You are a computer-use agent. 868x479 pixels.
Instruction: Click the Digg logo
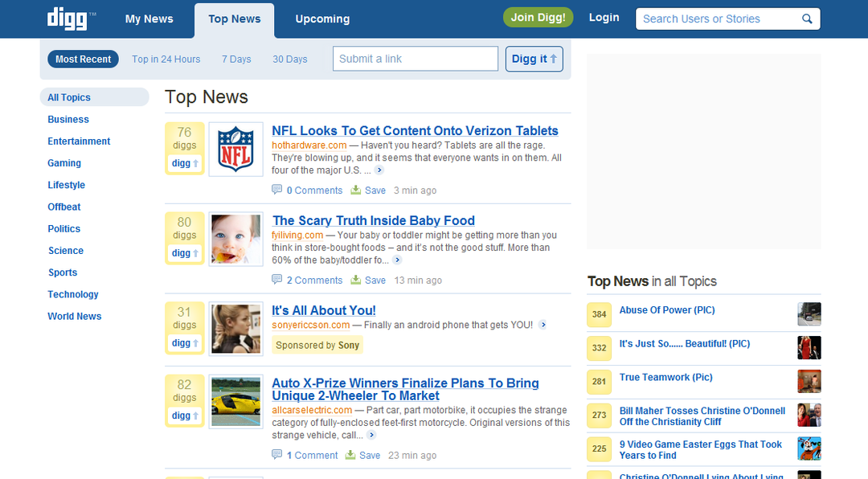pos(67,17)
